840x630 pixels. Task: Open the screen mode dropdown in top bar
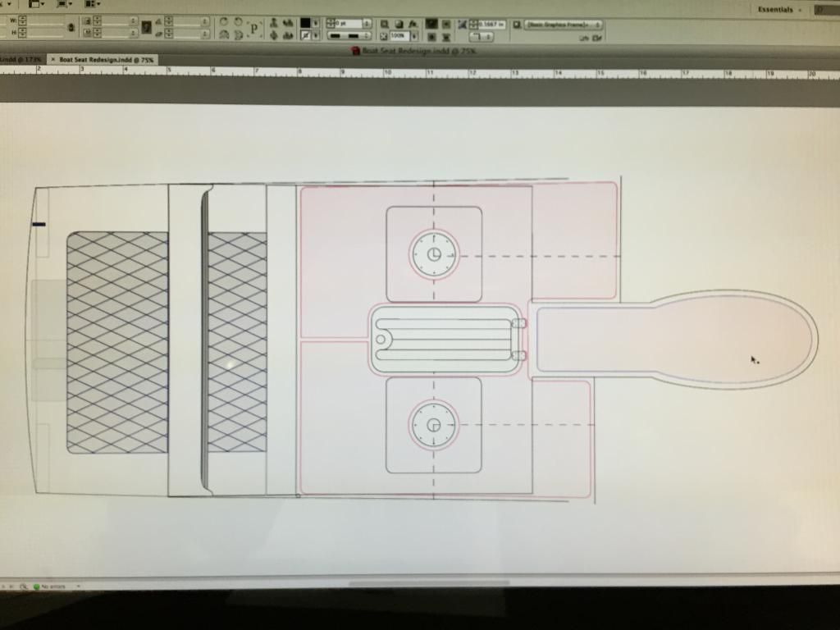point(65,4)
